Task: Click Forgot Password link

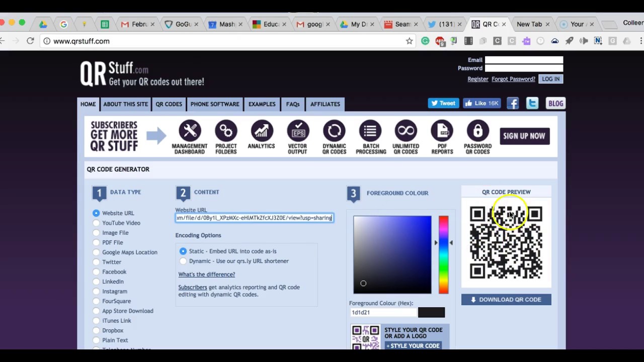Action: (513, 79)
